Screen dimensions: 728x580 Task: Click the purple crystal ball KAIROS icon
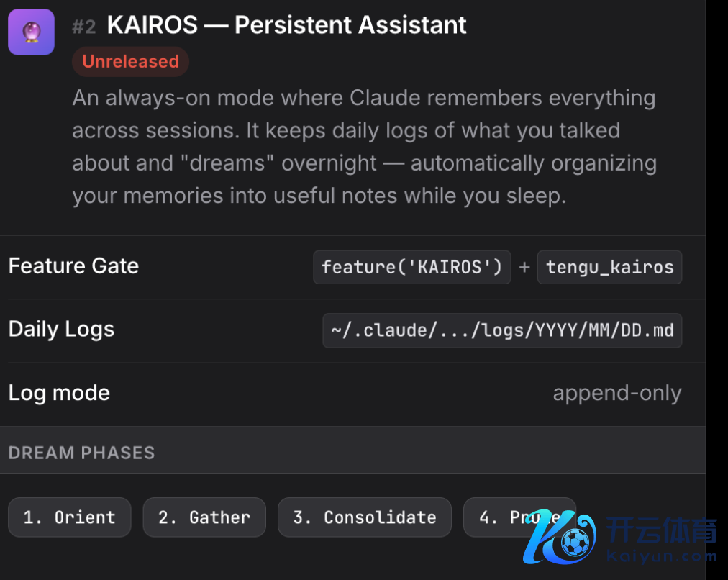[x=31, y=32]
